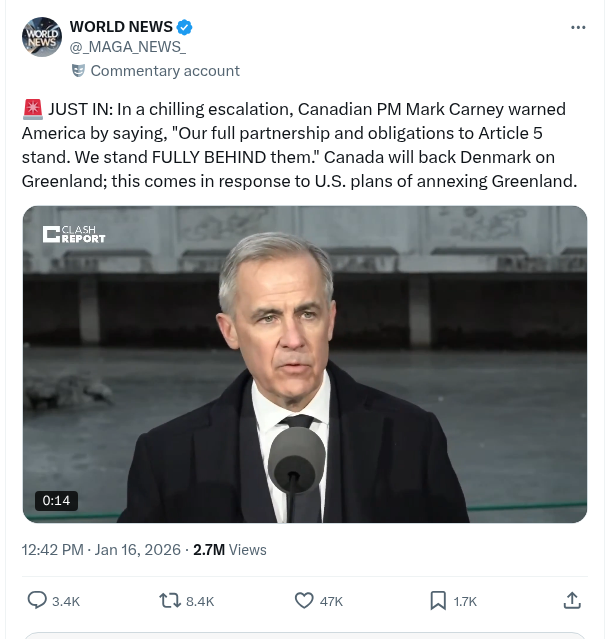Open the three-dot more options menu
This screenshot has height=639, width=608.
578,27
